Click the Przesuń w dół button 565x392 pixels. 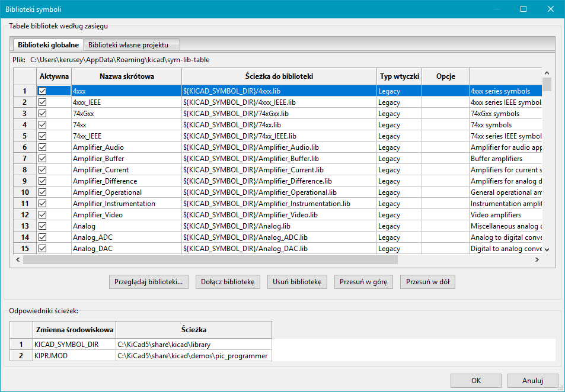tap(427, 282)
